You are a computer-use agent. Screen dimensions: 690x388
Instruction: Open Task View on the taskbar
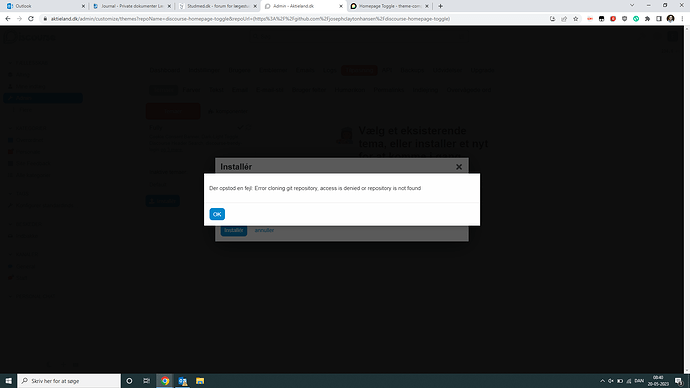pyautogui.click(x=147, y=381)
